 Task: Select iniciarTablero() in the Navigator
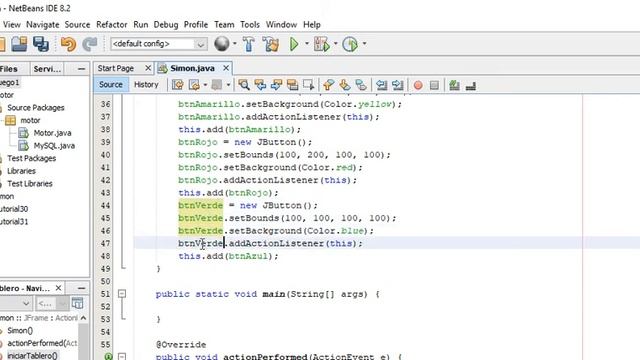point(32,356)
